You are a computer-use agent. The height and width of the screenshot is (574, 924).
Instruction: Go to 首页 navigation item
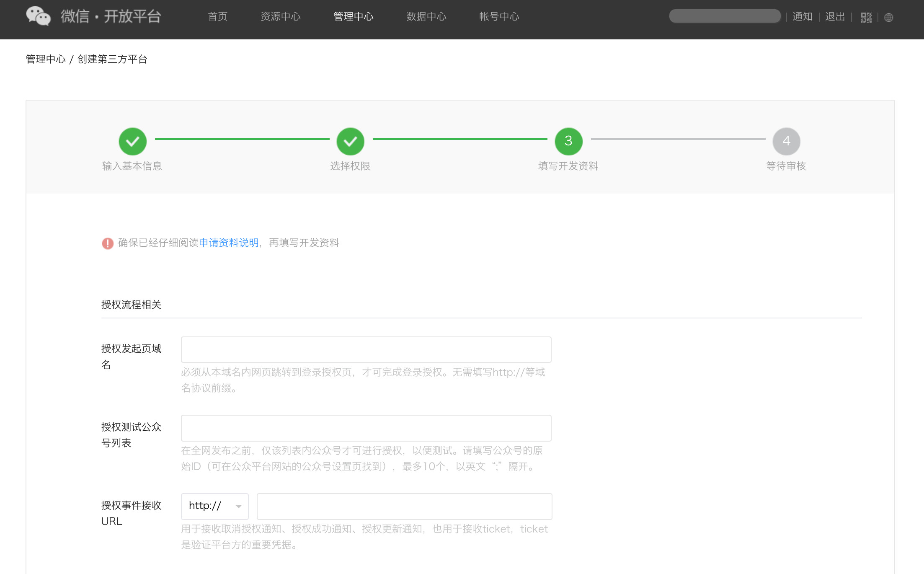tap(218, 16)
